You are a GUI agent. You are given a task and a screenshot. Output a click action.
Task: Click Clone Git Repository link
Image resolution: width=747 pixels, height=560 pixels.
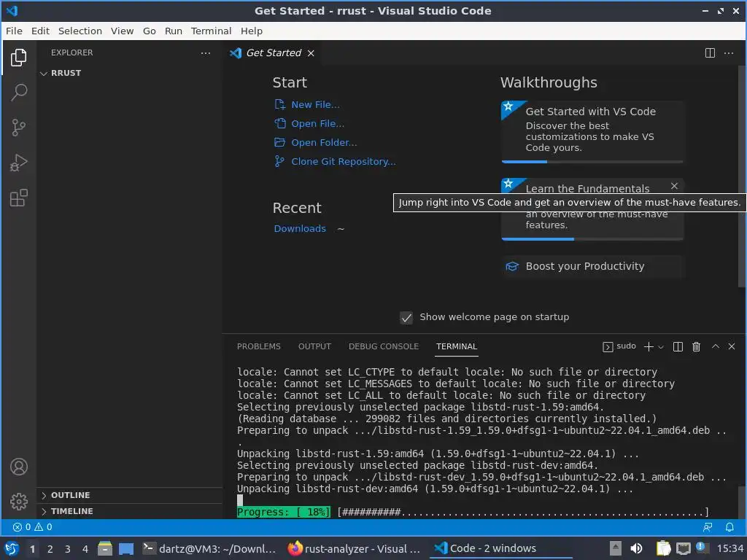tap(344, 162)
